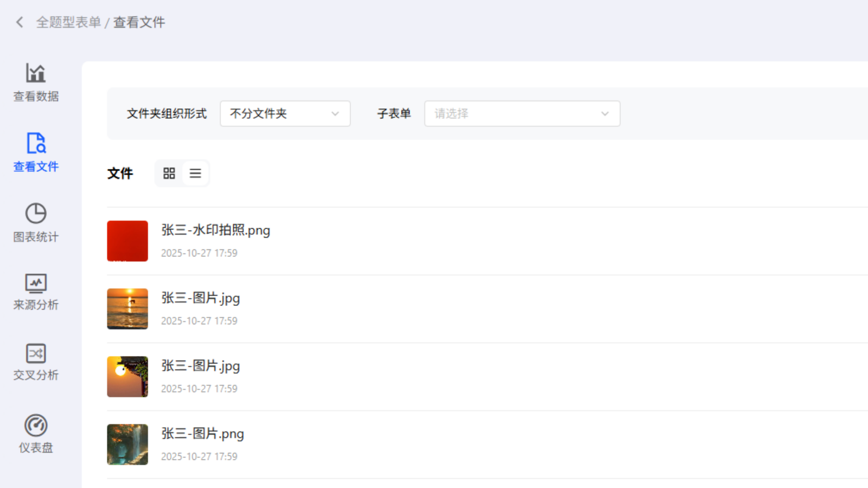Open file 张三-水印拍照.png

click(215, 230)
